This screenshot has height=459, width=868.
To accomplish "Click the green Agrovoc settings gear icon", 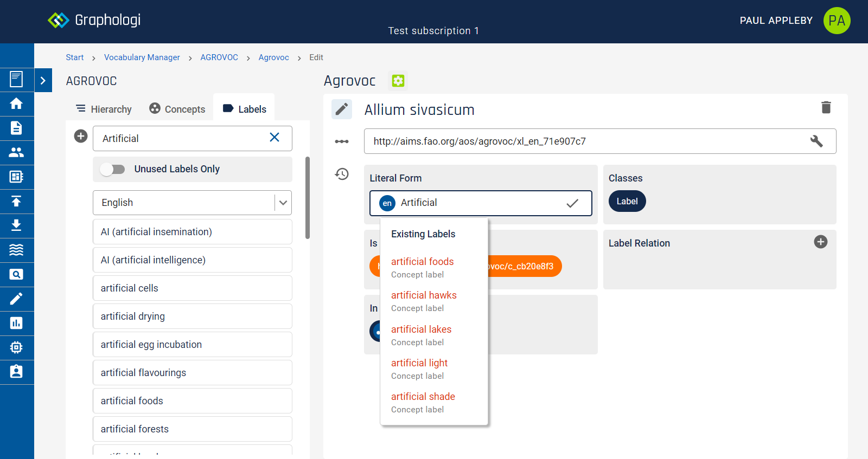I will (398, 81).
